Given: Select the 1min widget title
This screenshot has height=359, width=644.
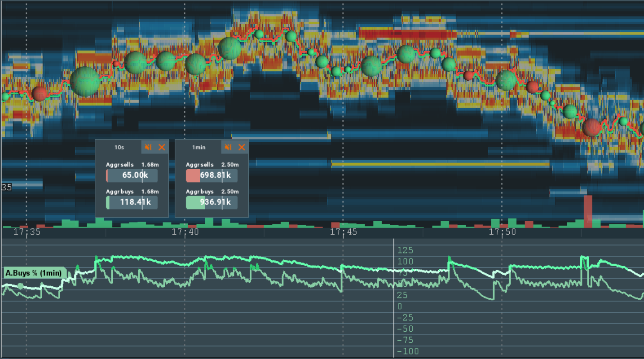Looking at the screenshot, I should pyautogui.click(x=199, y=147).
